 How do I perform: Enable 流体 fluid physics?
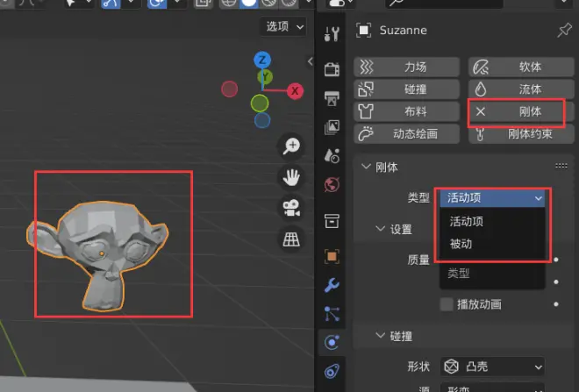521,89
